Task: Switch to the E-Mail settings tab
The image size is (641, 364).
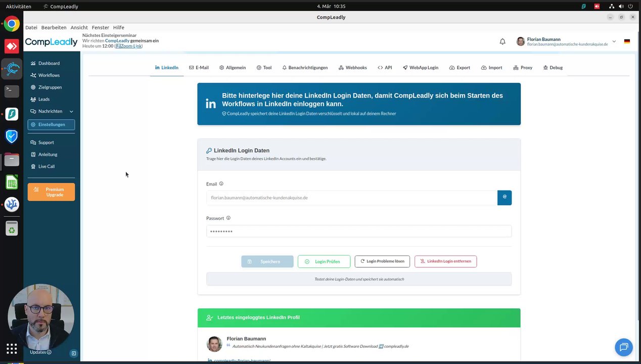Action: tap(199, 68)
